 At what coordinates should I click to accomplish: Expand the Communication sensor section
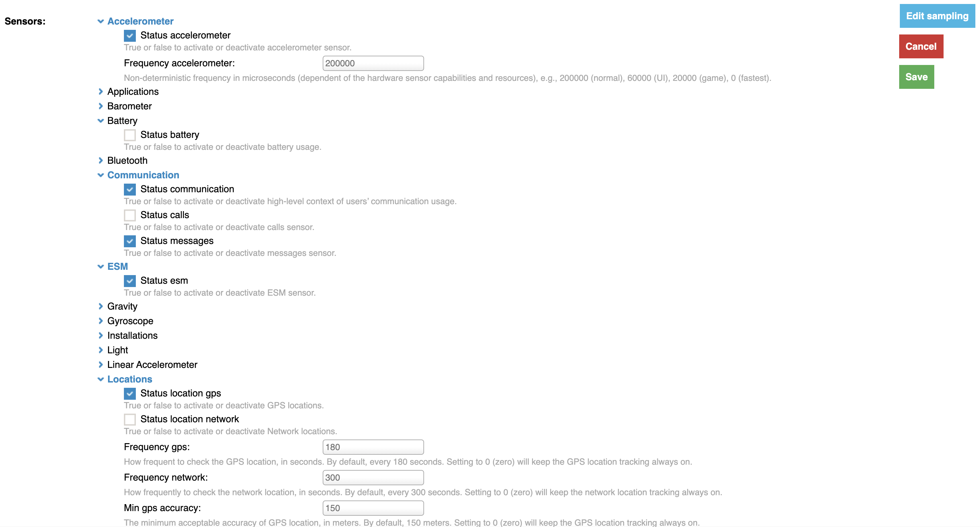click(101, 175)
